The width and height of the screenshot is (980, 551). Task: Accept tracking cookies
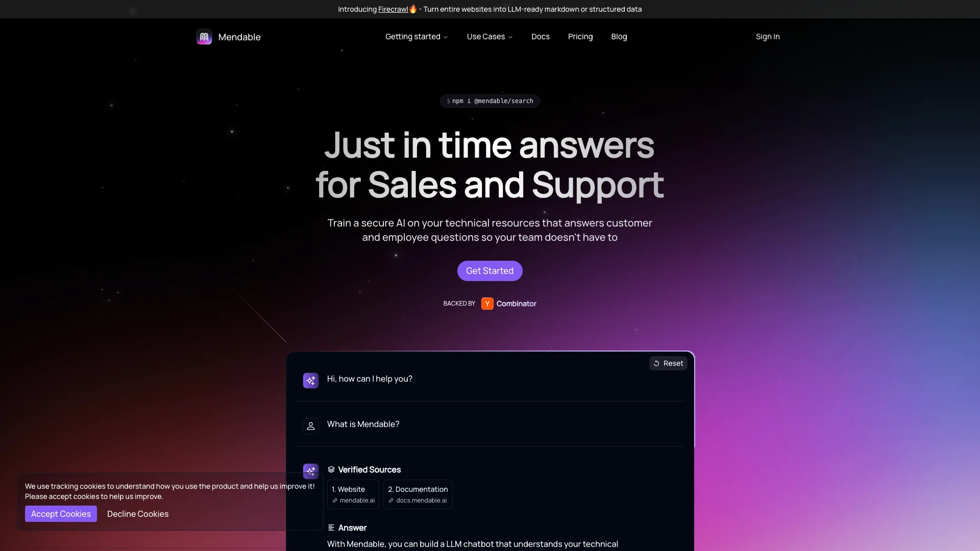(61, 514)
